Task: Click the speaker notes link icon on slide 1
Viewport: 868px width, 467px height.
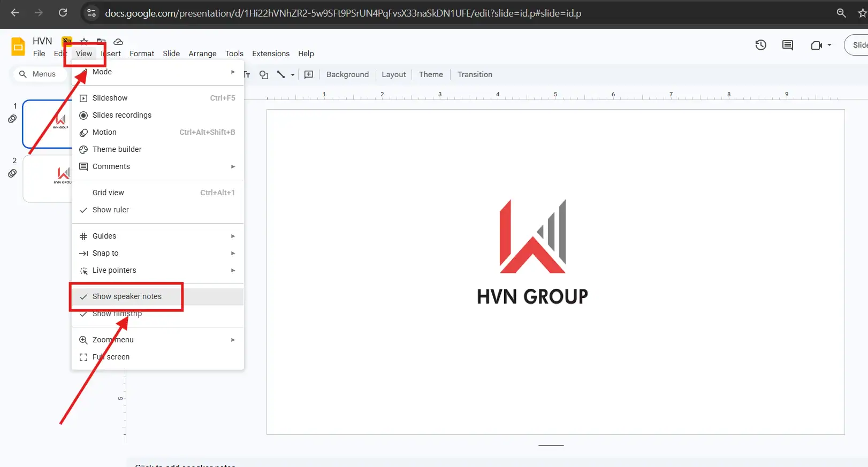Action: [12, 119]
